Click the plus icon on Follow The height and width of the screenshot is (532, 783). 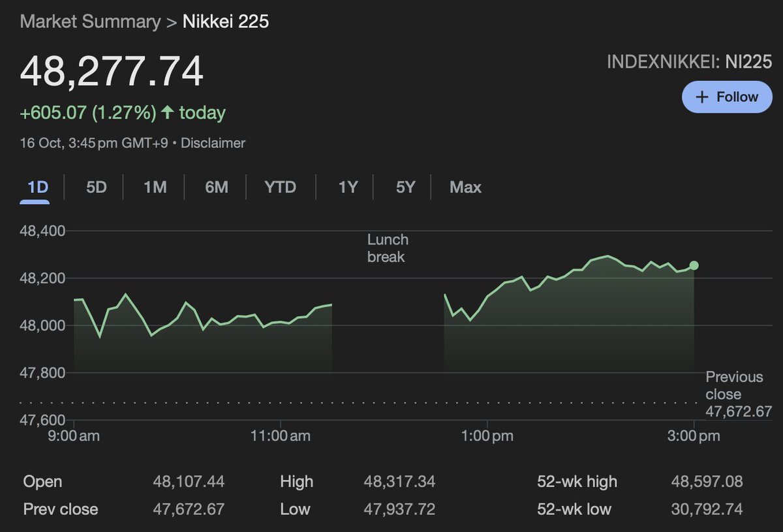tap(702, 97)
